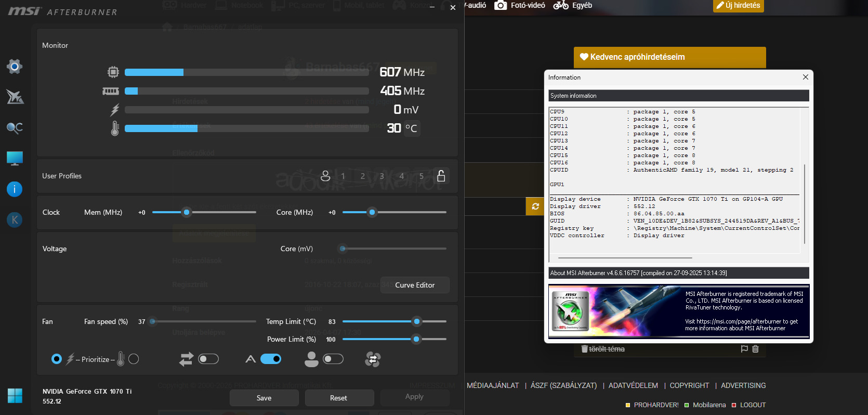Select temperature prioritize radio button
868x415 pixels.
[x=134, y=359]
